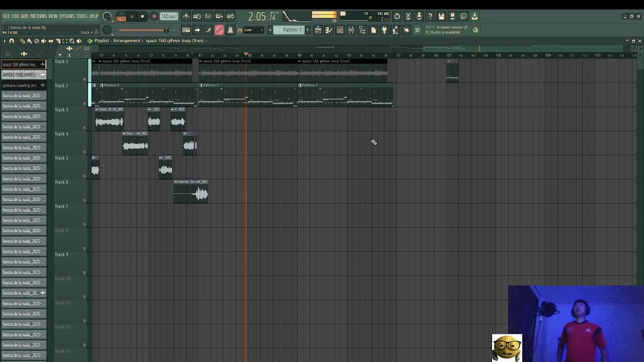
Task: Click the stop button in transport
Action: pyautogui.click(x=142, y=17)
